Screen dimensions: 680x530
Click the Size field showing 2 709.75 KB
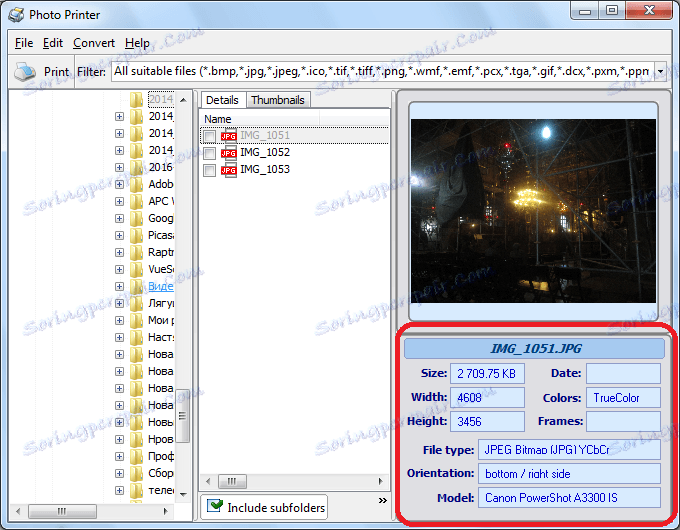[487, 374]
